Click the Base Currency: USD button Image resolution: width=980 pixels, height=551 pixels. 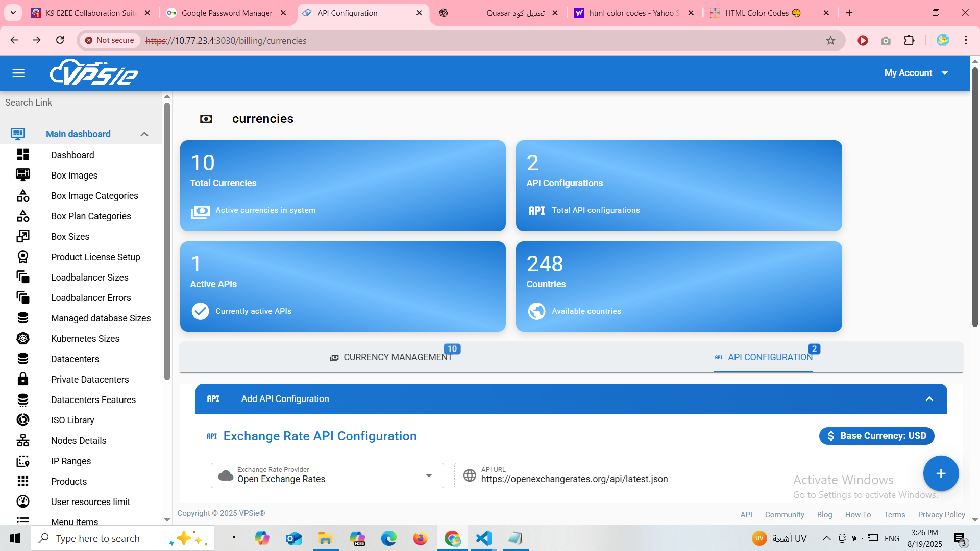pyautogui.click(x=876, y=436)
